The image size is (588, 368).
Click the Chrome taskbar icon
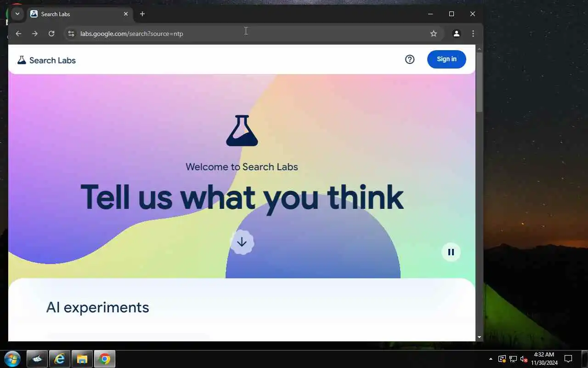point(105,359)
